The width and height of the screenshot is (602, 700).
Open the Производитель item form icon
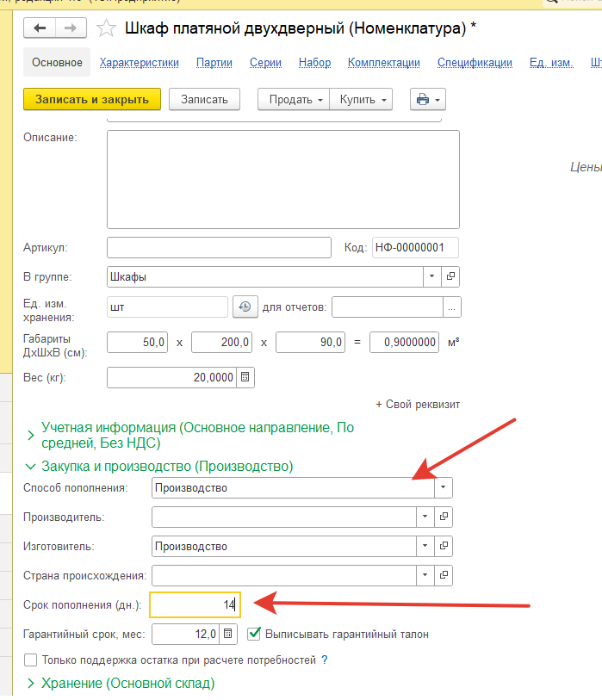(x=444, y=517)
